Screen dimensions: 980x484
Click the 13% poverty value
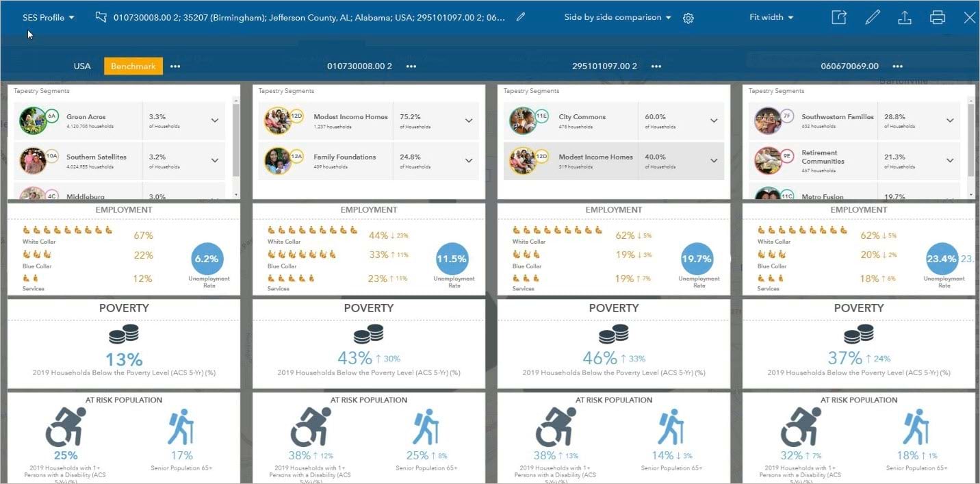124,359
